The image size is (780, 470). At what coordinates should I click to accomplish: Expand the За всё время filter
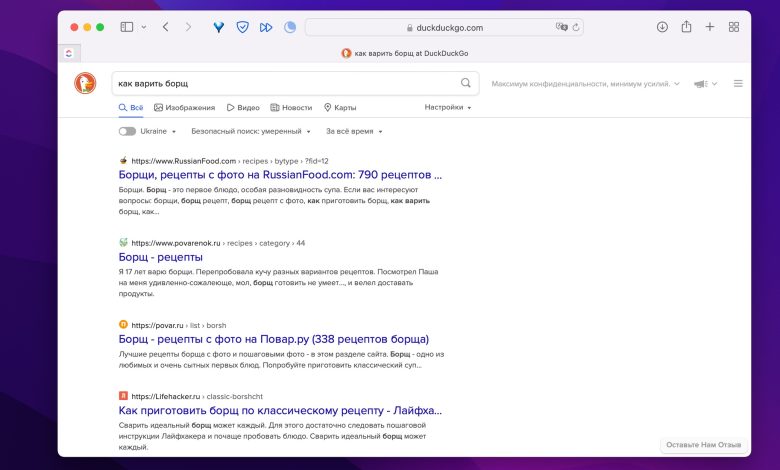[x=354, y=131]
